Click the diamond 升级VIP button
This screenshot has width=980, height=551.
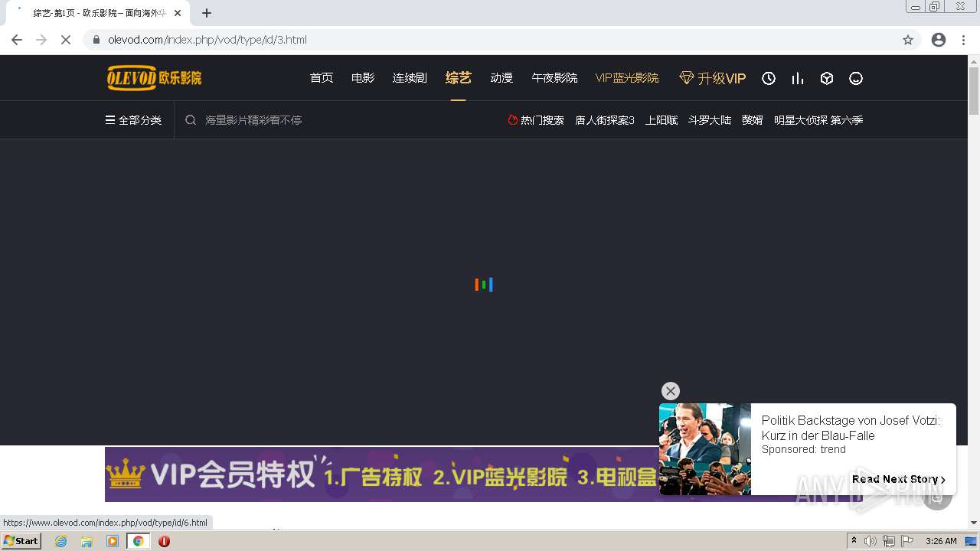point(712,78)
